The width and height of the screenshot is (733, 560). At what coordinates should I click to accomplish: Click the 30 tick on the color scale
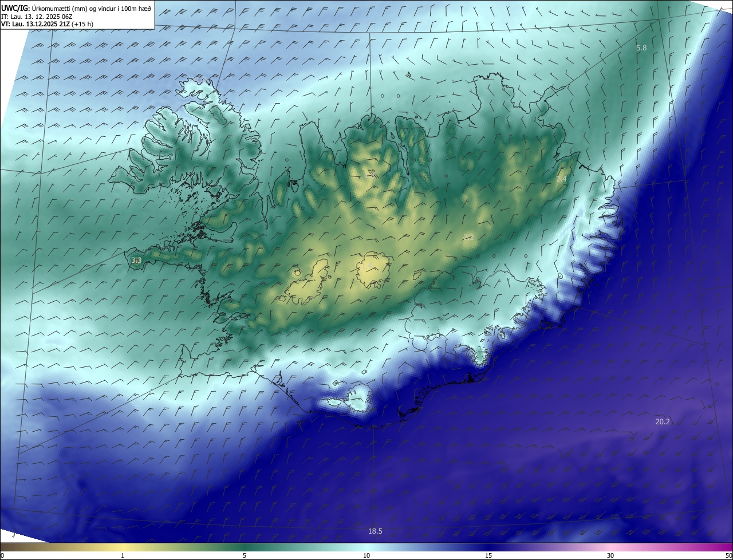pyautogui.click(x=610, y=555)
